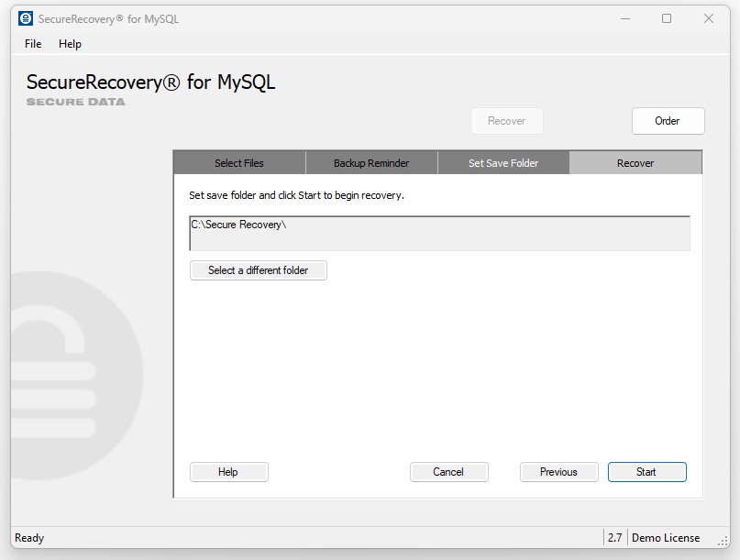This screenshot has width=740, height=560.
Task: Open the File menu
Action: 32,43
